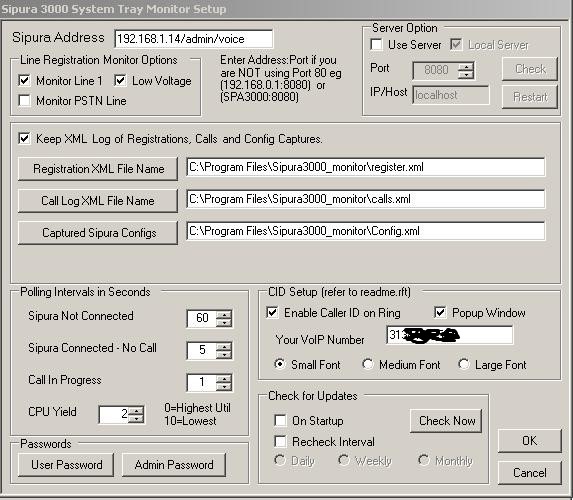The image size is (573, 500).
Task: Uncheck the Popup Window option
Action: click(440, 312)
